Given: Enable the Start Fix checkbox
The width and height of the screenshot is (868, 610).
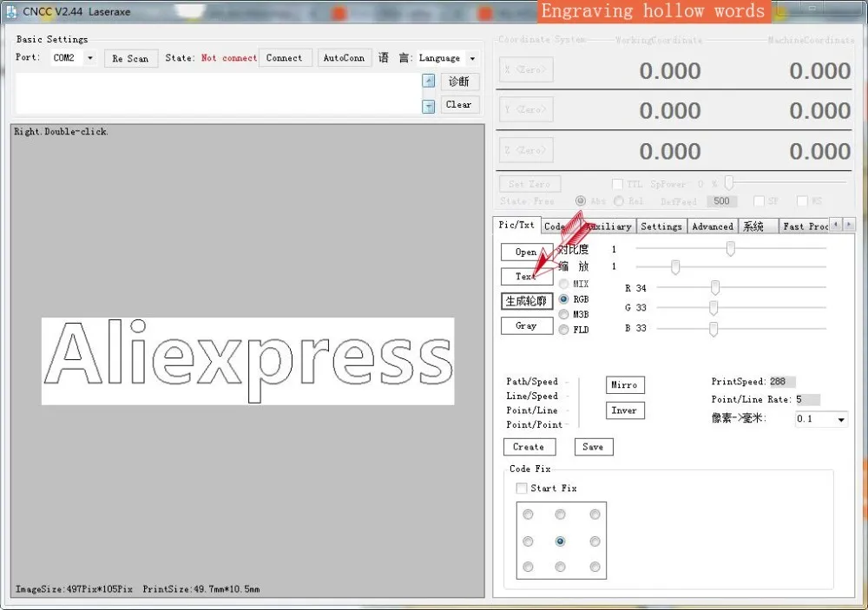Looking at the screenshot, I should 522,489.
